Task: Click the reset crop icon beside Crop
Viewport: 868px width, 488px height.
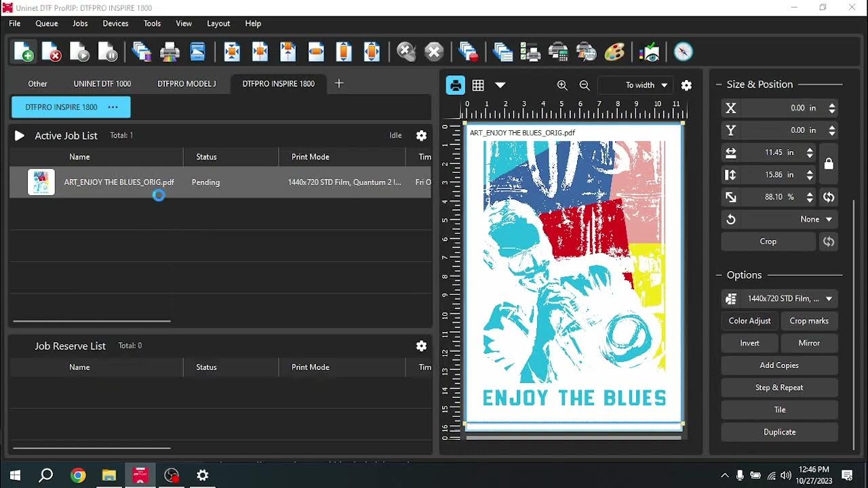Action: (x=828, y=241)
